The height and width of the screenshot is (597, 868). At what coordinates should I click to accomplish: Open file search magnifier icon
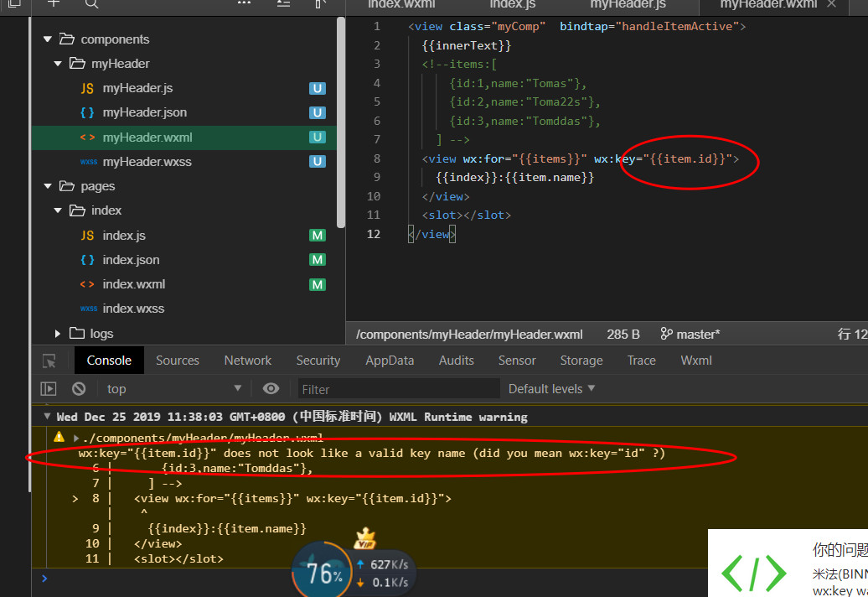(92, 4)
